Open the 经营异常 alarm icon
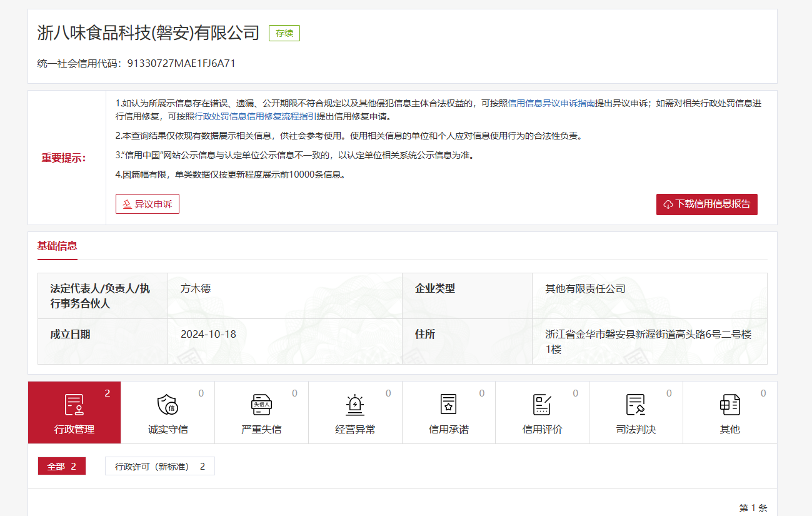The image size is (812, 516). point(355,405)
